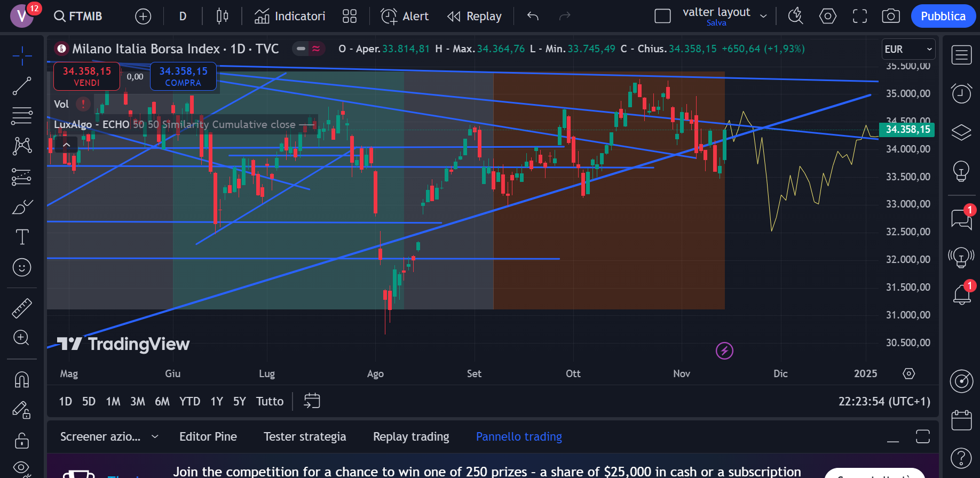980x478 pixels.
Task: Enter fullscreen mode
Action: (860, 17)
